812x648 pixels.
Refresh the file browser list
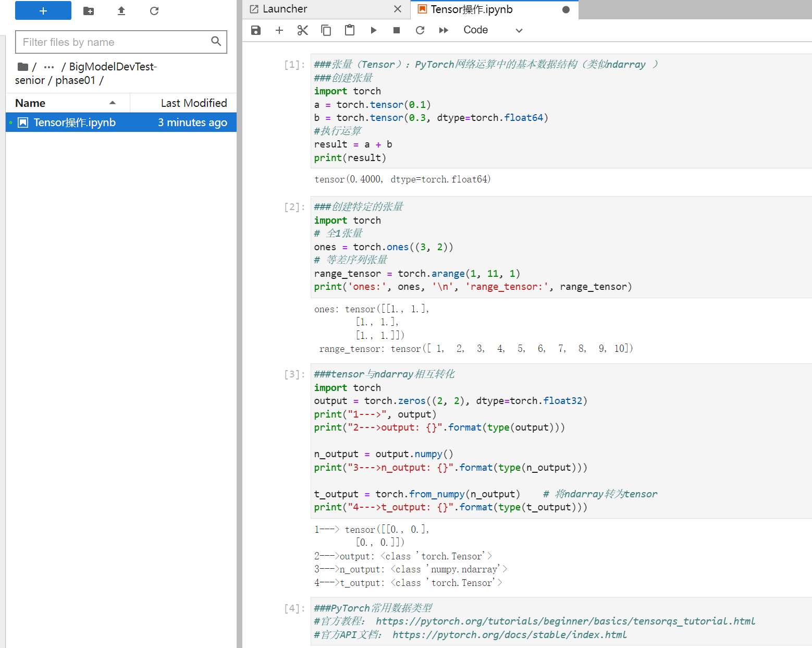[x=154, y=11]
